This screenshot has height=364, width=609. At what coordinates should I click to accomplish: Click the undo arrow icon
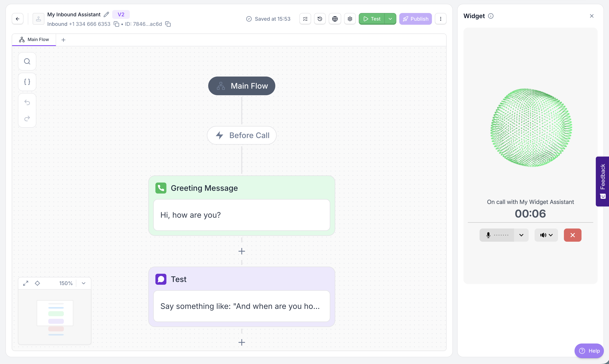[x=27, y=102]
